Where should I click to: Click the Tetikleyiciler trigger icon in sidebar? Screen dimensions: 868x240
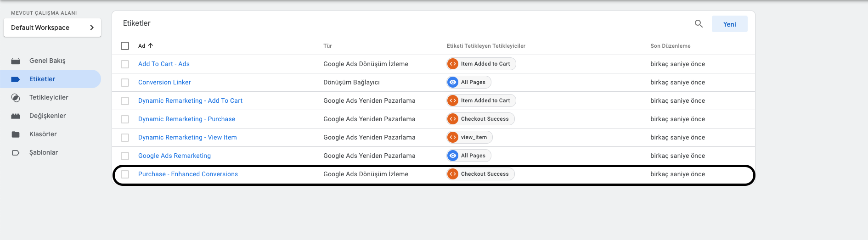16,97
